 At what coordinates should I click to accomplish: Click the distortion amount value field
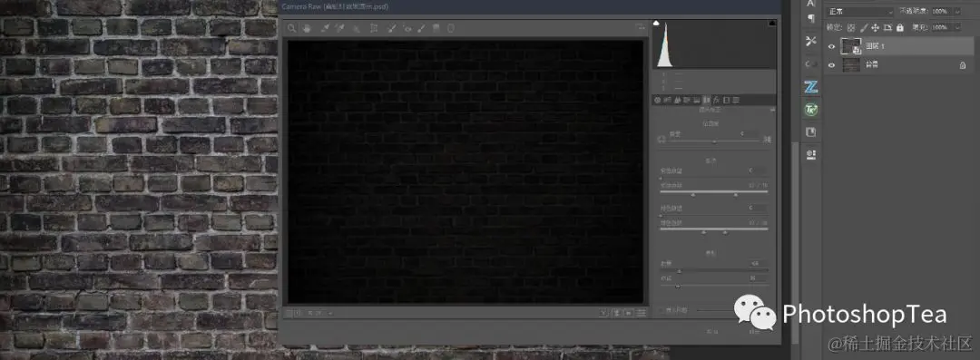pyautogui.click(x=749, y=133)
